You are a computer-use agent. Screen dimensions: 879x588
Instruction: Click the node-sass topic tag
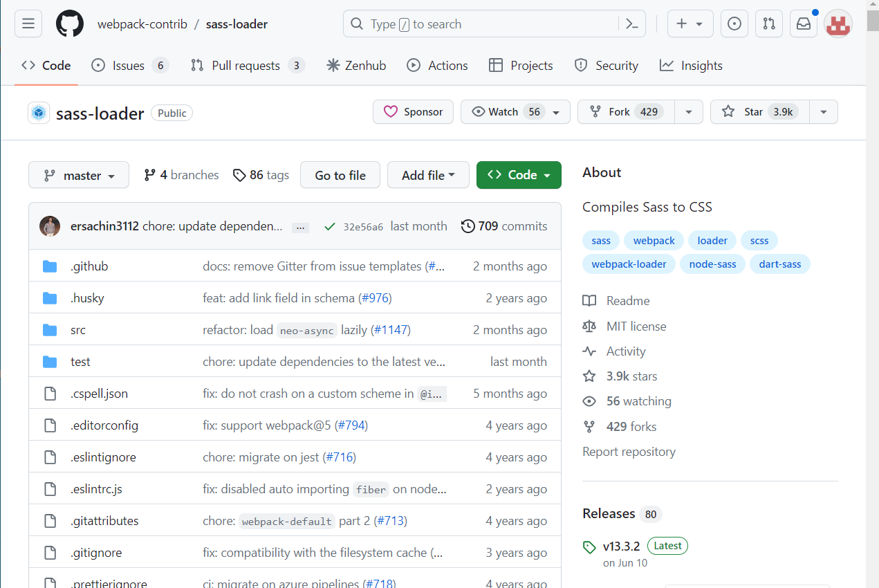click(712, 264)
